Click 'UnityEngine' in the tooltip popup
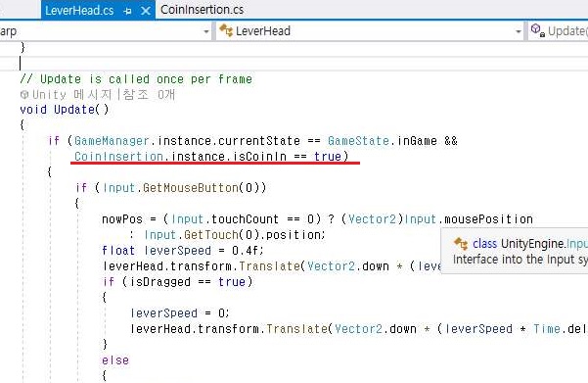588x383 pixels. 533,244
